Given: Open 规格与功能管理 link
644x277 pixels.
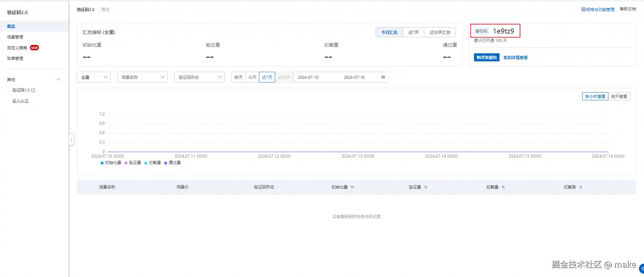Looking at the screenshot, I should [600, 9].
